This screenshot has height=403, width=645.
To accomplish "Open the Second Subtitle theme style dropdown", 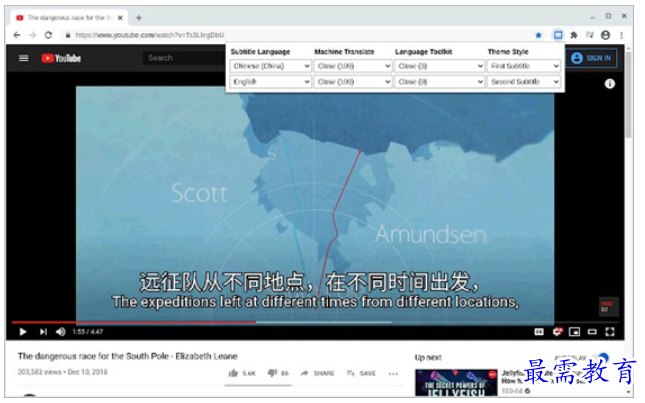I will [524, 82].
